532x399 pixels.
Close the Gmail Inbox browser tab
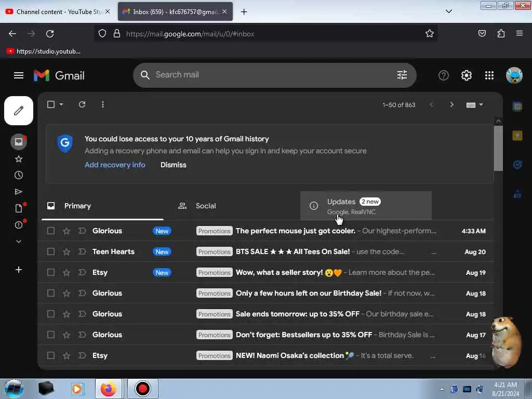tap(224, 11)
